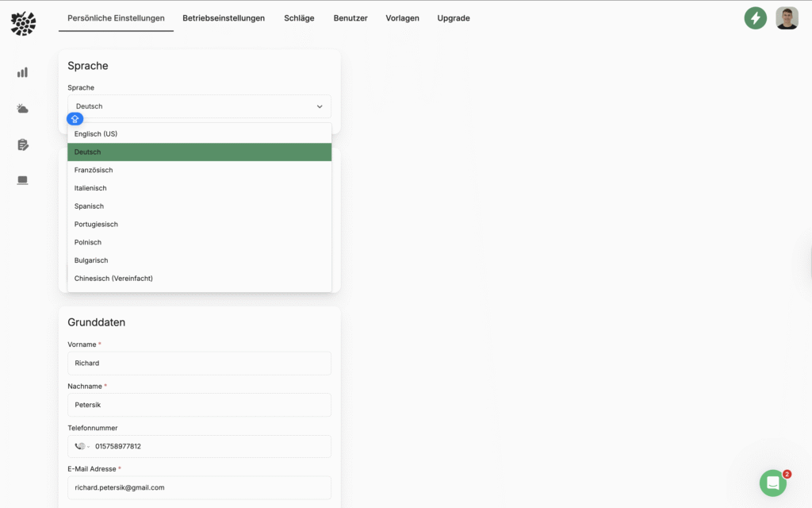
Task: Open the bar chart statistics sidebar icon
Action: 23,72
